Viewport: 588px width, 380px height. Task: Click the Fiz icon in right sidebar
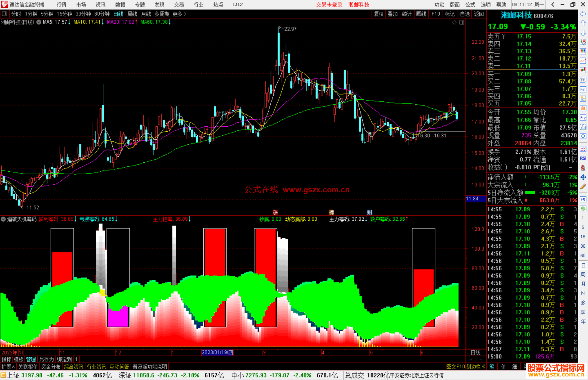(583, 118)
